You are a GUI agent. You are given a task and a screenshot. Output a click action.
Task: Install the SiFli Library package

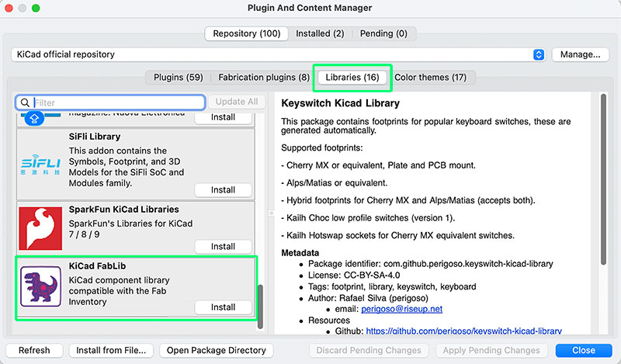(x=223, y=190)
